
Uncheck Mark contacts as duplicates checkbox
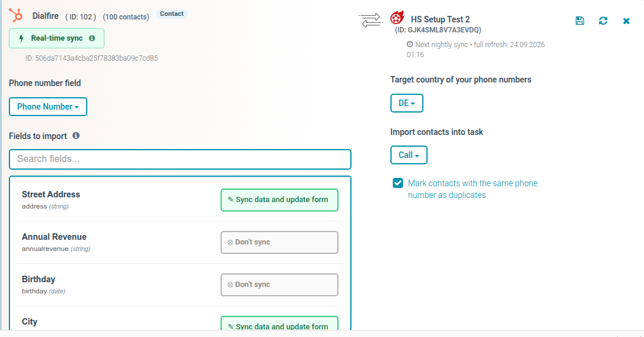pos(397,183)
